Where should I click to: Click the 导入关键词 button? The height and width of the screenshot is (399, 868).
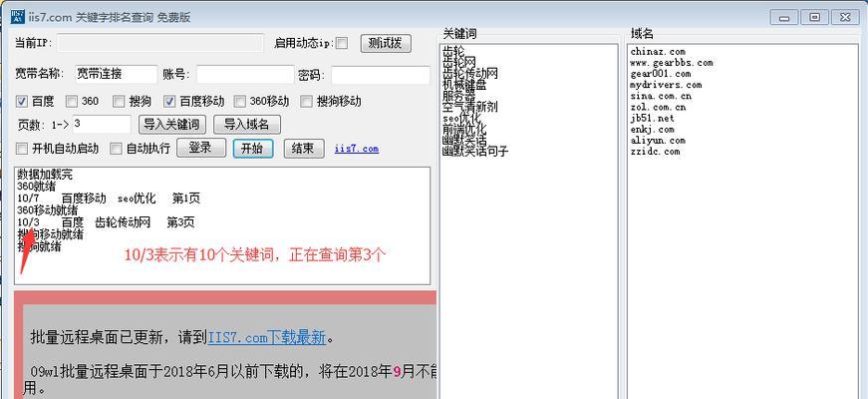pyautogui.click(x=171, y=125)
